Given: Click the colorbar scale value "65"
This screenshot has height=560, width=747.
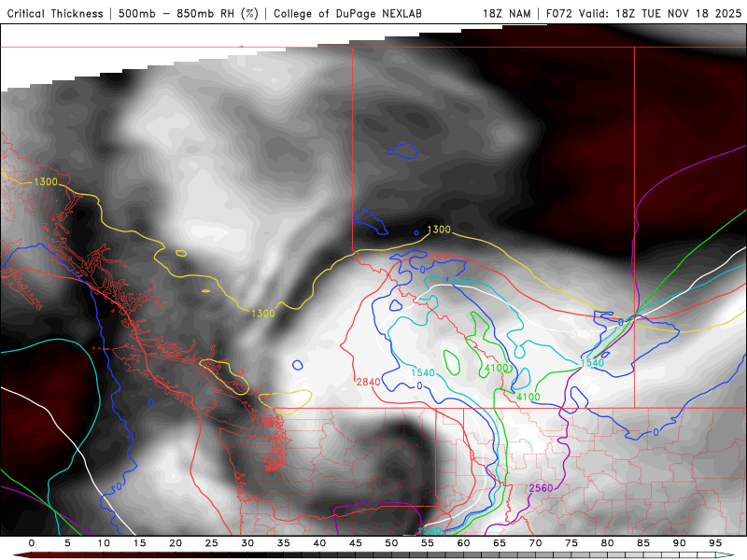Looking at the screenshot, I should click(x=500, y=543).
